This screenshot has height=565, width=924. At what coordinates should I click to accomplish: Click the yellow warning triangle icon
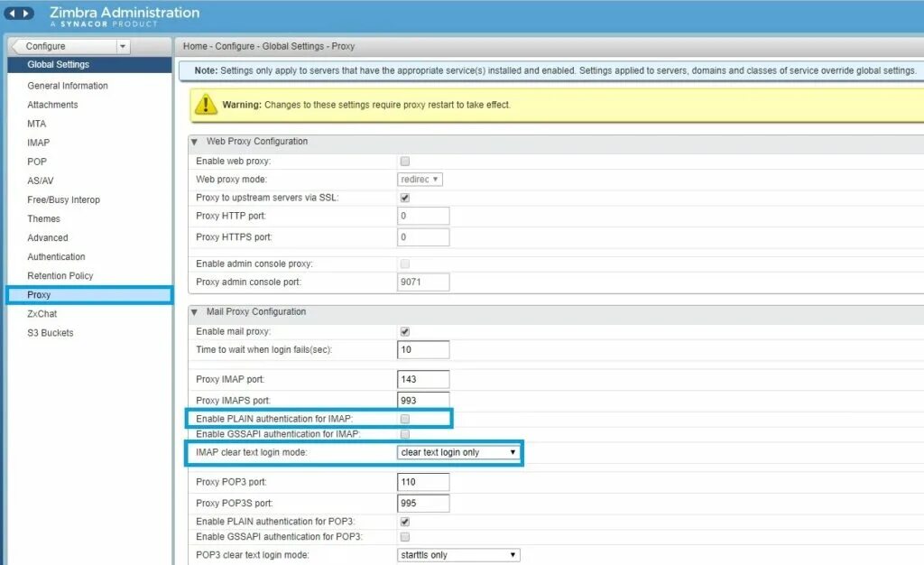206,105
